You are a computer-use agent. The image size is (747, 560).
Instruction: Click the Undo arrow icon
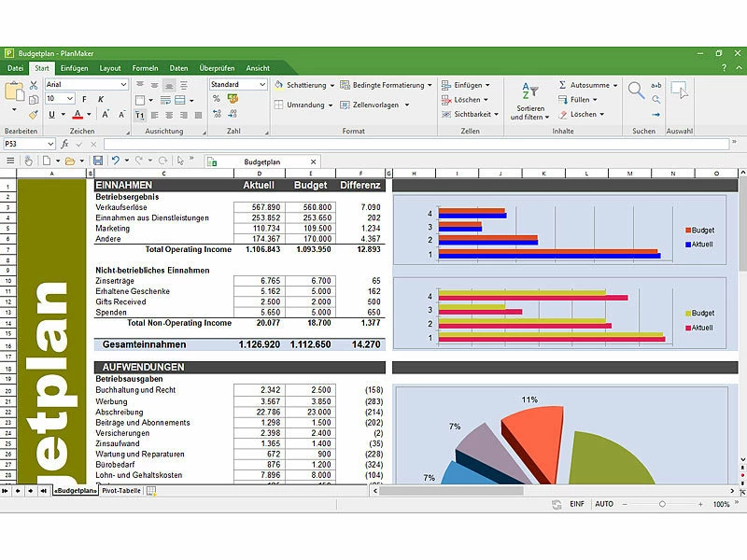tap(115, 161)
